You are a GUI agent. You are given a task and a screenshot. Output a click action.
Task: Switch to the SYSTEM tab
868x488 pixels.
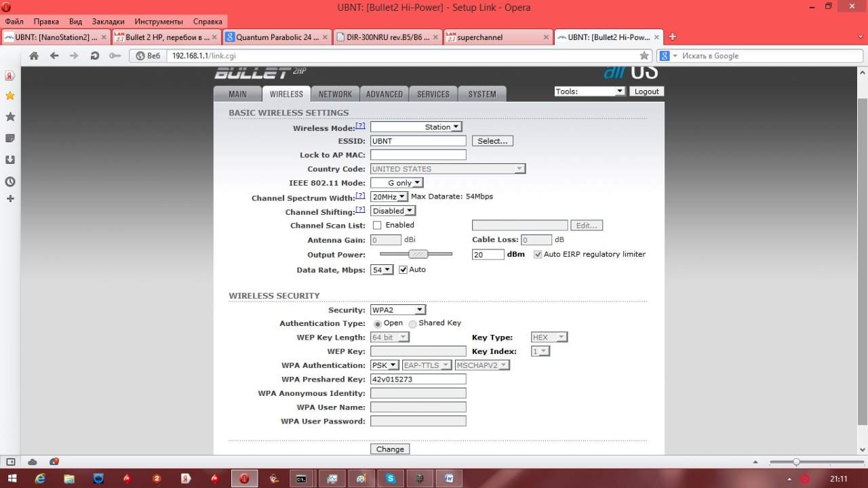point(482,94)
